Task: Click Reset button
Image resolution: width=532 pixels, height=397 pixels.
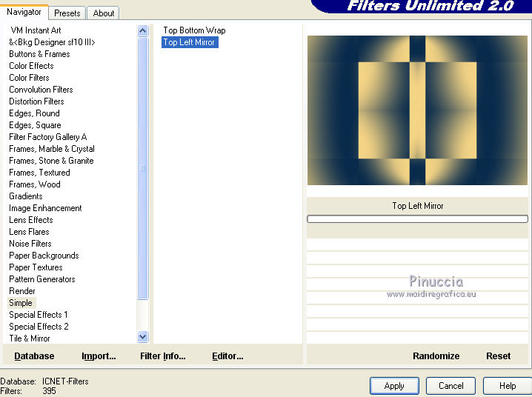Action: click(x=498, y=356)
